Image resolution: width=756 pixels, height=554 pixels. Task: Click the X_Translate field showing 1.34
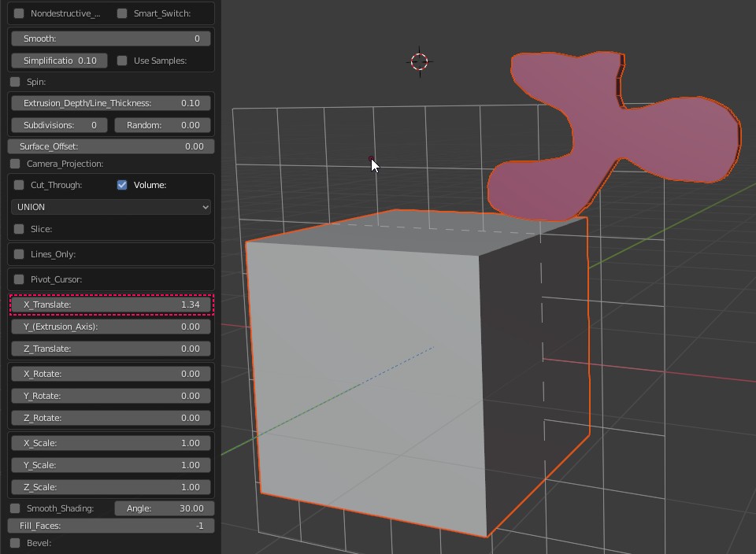click(110, 305)
